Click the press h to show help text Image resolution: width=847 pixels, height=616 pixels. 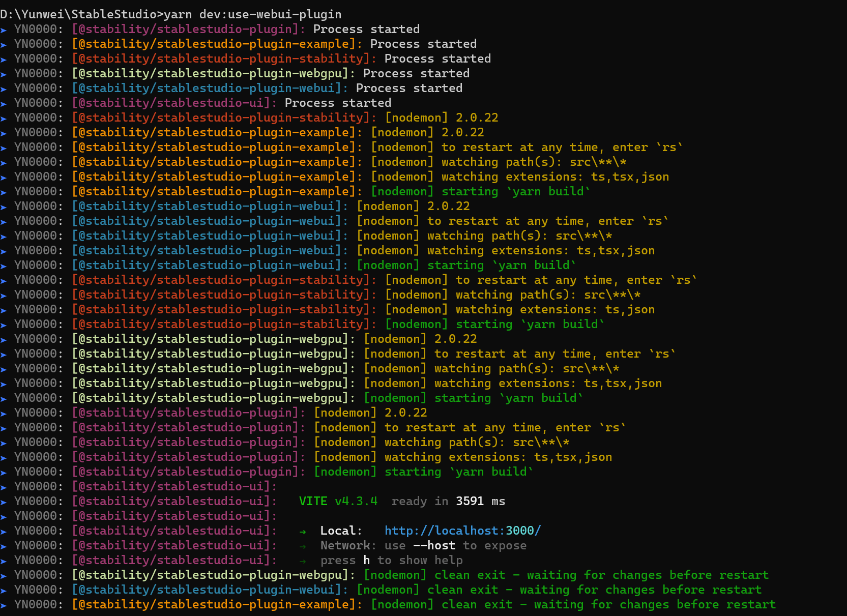(x=391, y=560)
